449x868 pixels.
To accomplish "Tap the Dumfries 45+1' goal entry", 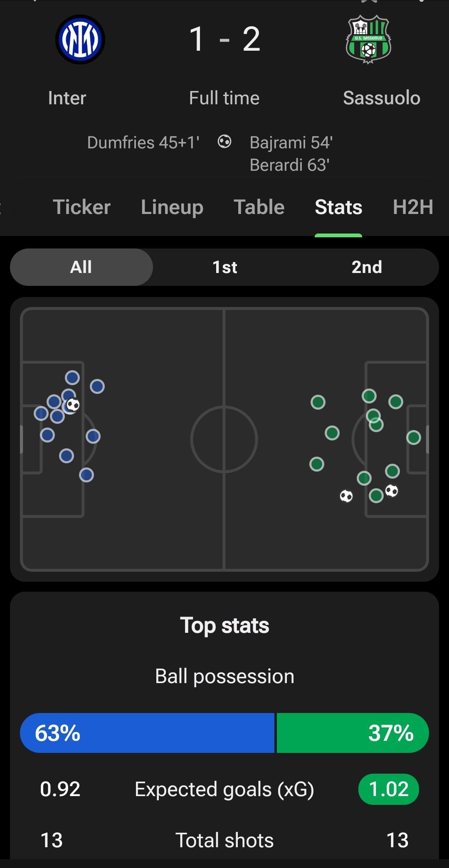I will point(143,143).
